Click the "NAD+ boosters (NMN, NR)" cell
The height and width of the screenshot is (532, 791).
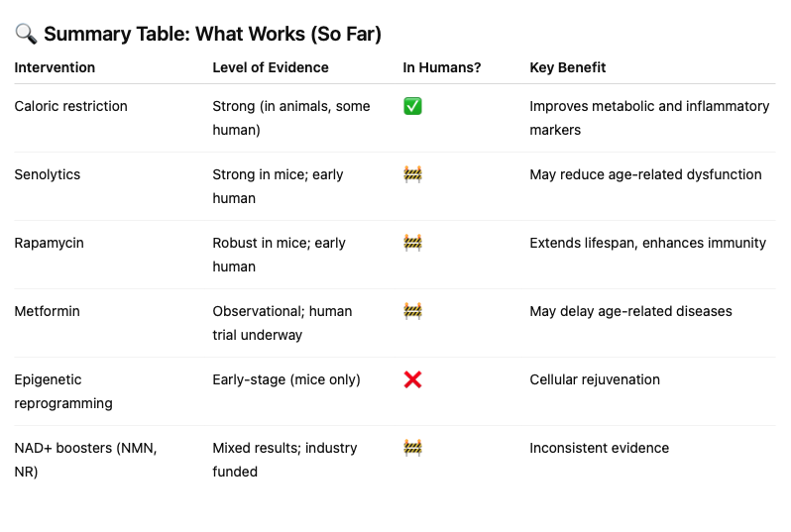[85, 460]
